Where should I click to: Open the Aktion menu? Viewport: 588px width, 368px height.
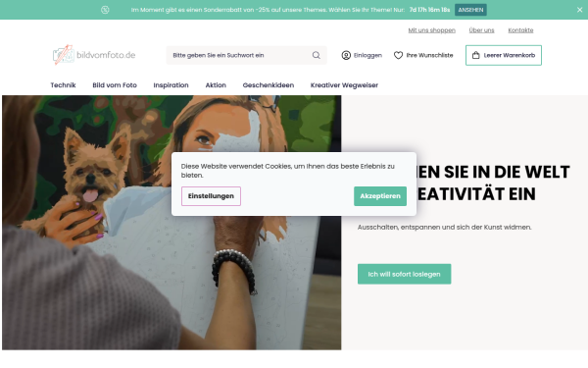point(216,85)
